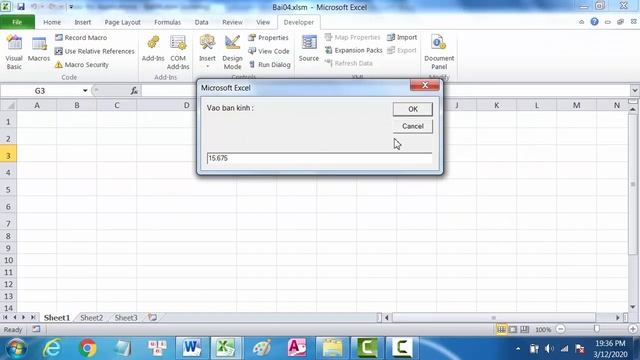Select row 3 header
This screenshot has height=360, width=640.
pyautogui.click(x=8, y=156)
